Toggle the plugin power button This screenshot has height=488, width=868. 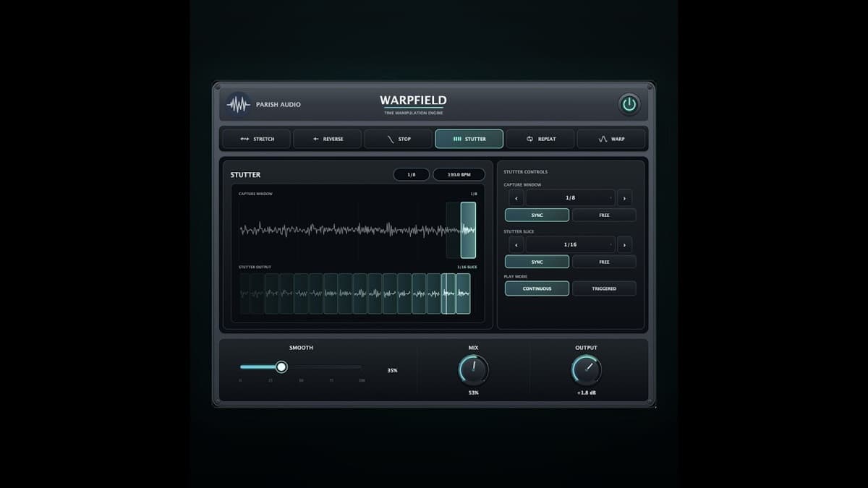click(629, 104)
